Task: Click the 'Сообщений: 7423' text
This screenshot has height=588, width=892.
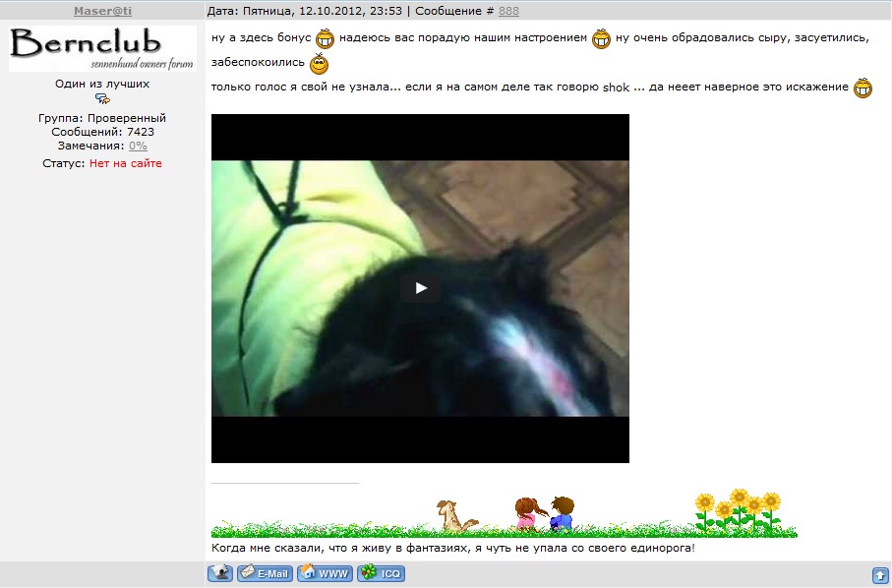Action: pyautogui.click(x=102, y=132)
